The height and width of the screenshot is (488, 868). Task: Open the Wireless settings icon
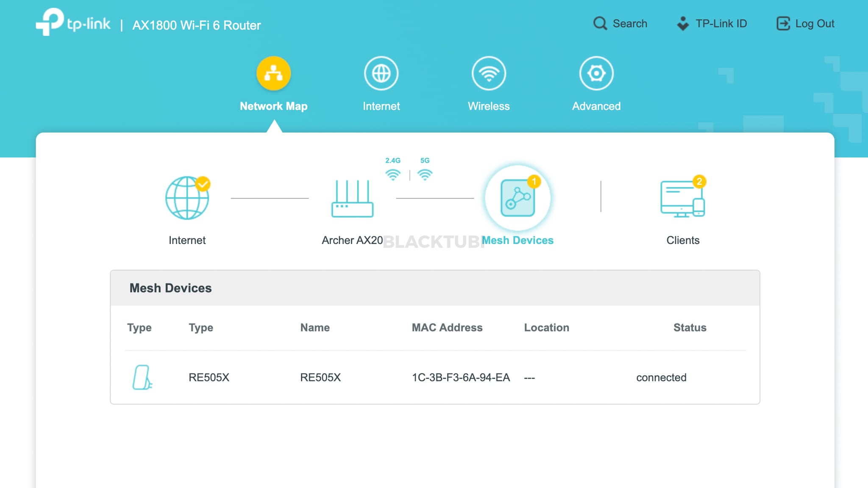tap(488, 73)
